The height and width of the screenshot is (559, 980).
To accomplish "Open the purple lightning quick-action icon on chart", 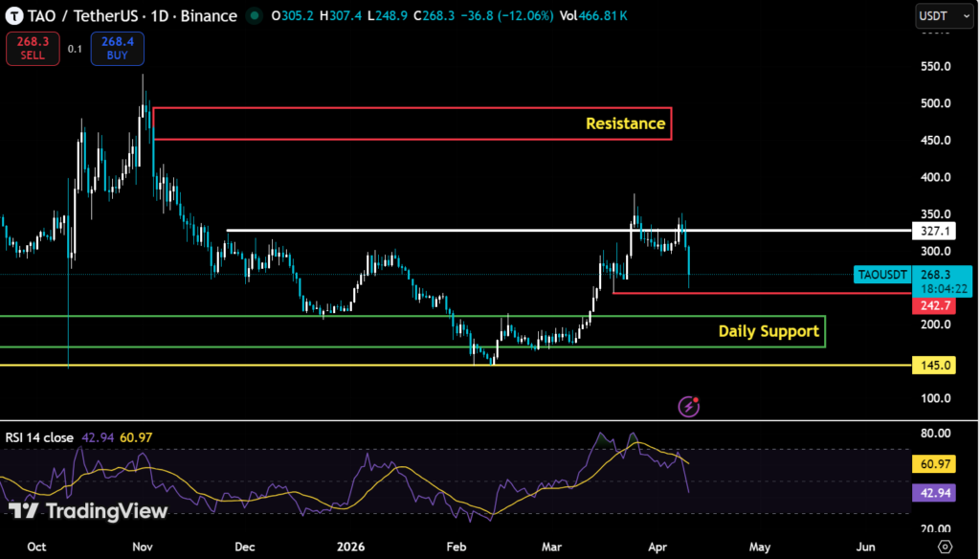I will click(688, 406).
